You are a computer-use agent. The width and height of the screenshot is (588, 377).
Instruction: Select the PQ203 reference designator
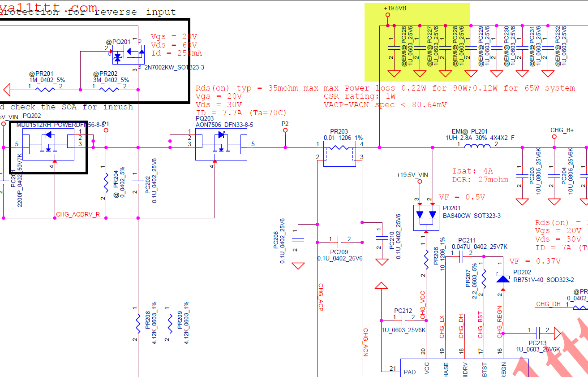(205, 118)
